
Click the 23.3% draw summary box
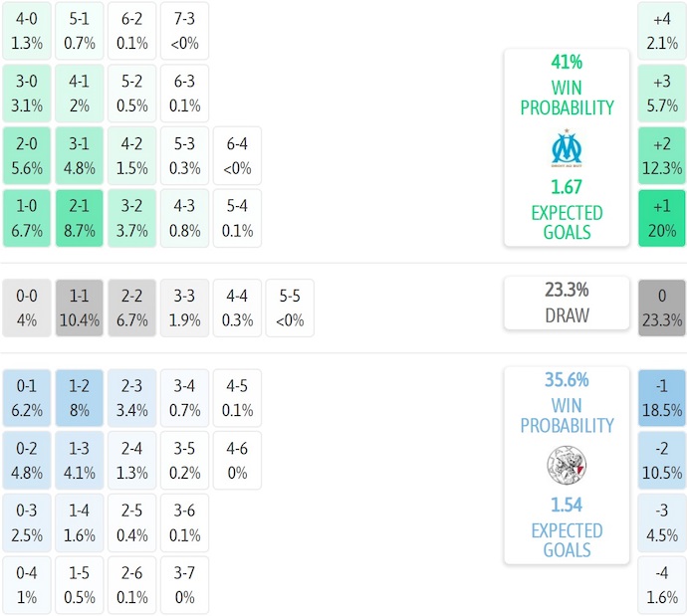coord(567,303)
